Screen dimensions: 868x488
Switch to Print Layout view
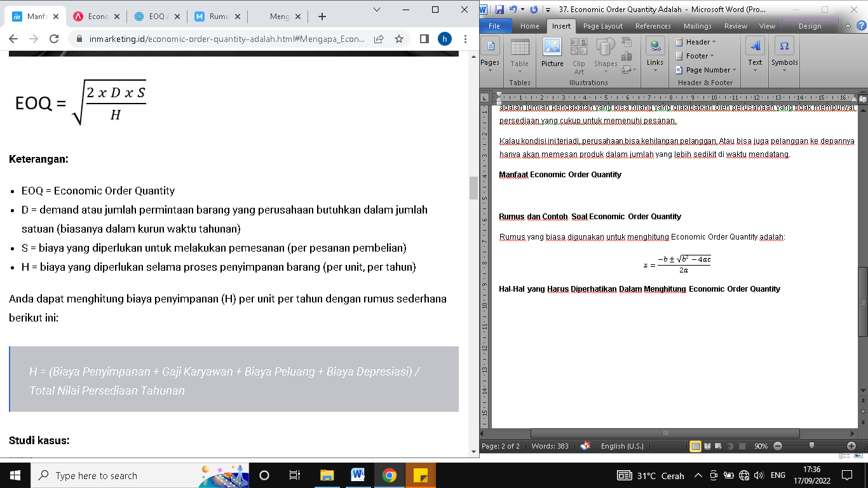pos(696,446)
